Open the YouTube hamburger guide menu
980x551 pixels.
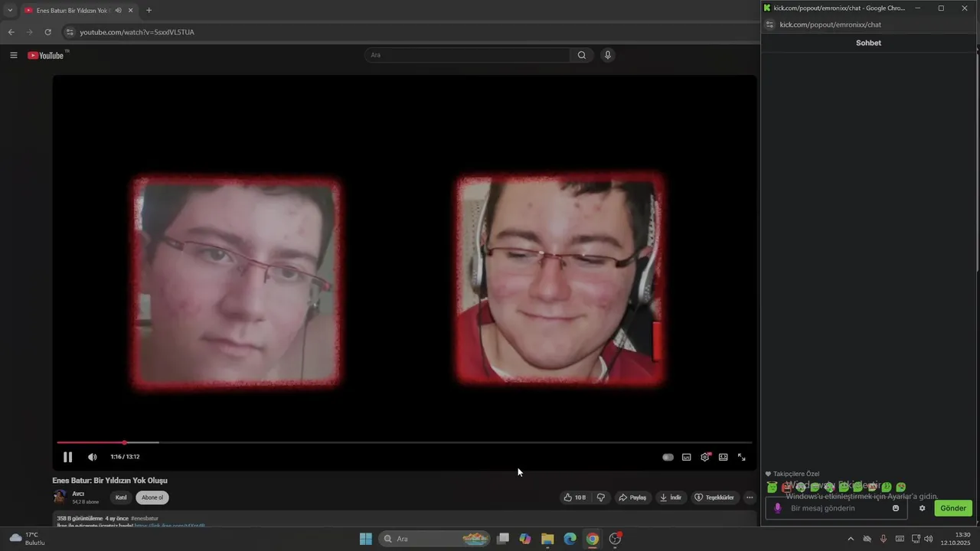tap(13, 55)
